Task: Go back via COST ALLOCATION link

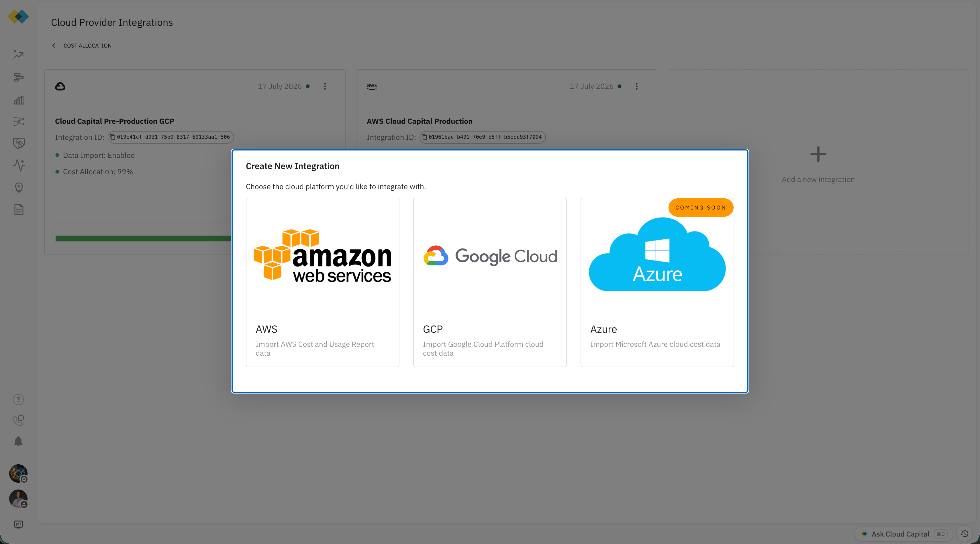Action: point(87,46)
